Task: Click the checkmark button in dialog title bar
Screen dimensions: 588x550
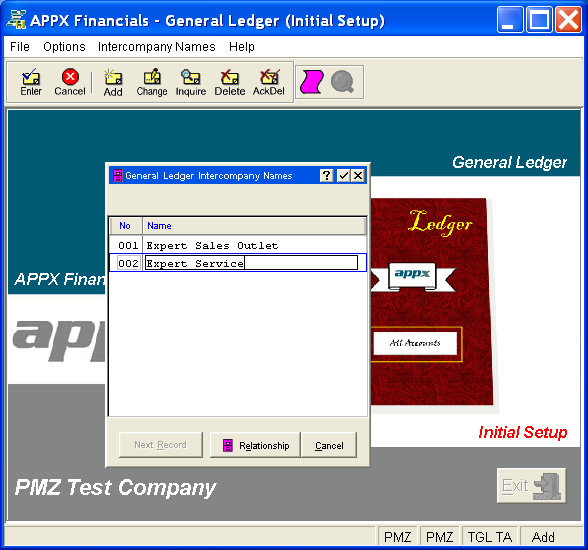Action: tap(344, 175)
